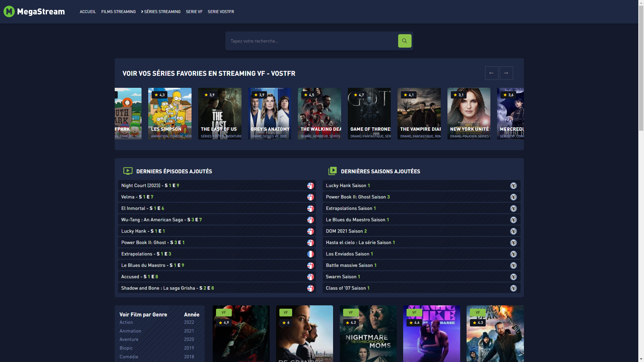
Task: Click flag icon on Shadow and Bone row
Action: coord(311,288)
